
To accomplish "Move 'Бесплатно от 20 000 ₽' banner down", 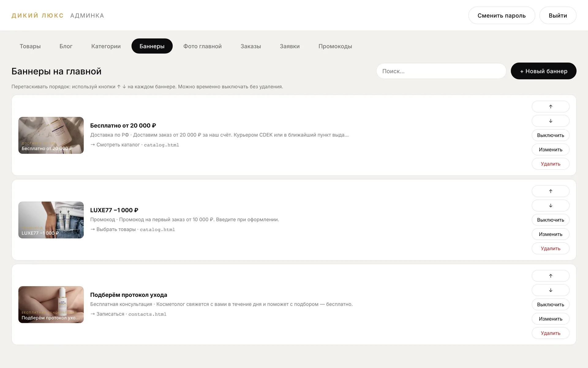I will point(550,121).
